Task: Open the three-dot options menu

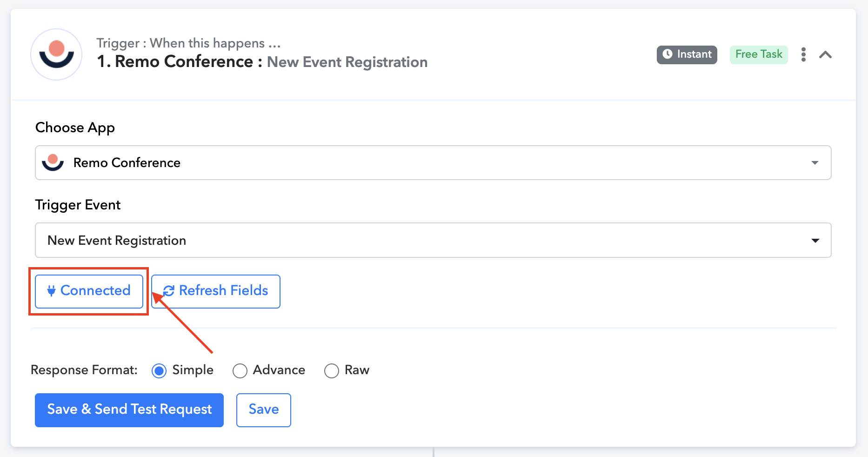Action: coord(803,54)
